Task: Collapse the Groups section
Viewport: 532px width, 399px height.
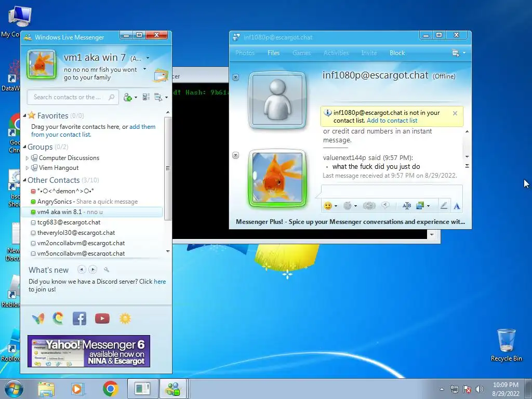Action: [24, 147]
